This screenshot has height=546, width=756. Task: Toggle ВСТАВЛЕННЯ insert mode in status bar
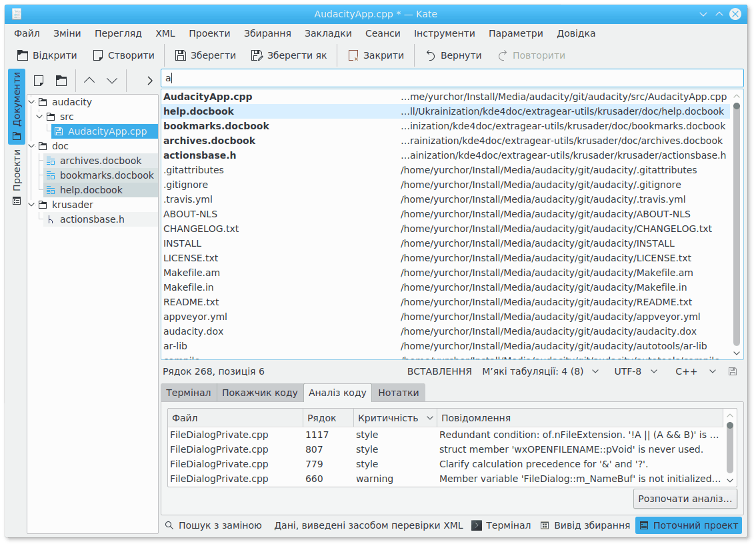(x=439, y=371)
